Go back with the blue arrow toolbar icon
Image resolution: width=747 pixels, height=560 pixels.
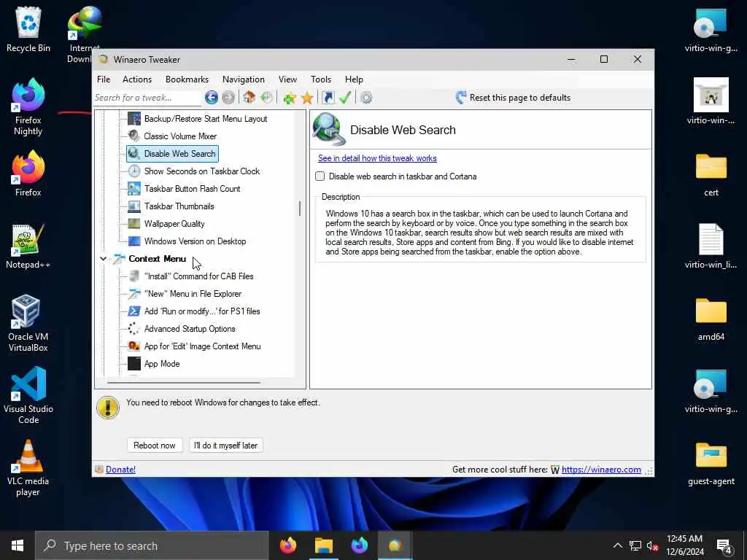click(x=212, y=98)
